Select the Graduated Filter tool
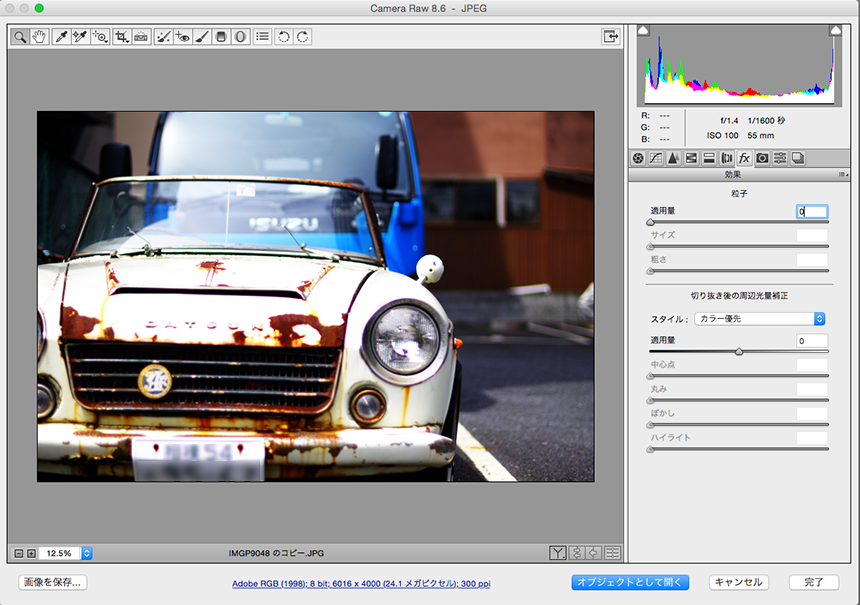Viewport: 860px width, 605px height. pyautogui.click(x=221, y=37)
